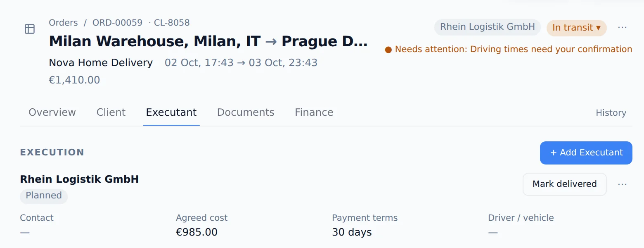Select the Executant tab
The width and height of the screenshot is (644, 248).
click(171, 112)
